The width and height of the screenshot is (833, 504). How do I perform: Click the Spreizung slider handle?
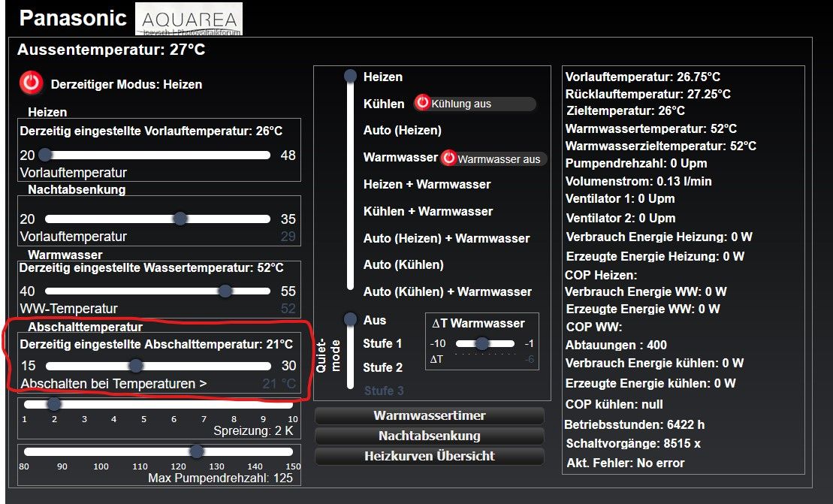click(53, 404)
